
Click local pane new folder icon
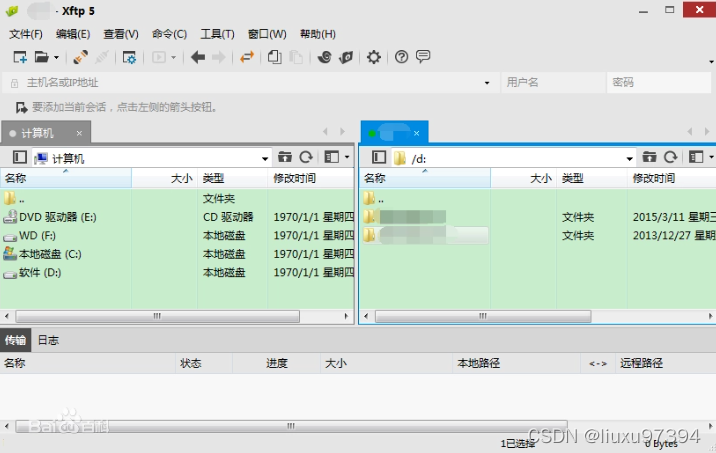(284, 158)
